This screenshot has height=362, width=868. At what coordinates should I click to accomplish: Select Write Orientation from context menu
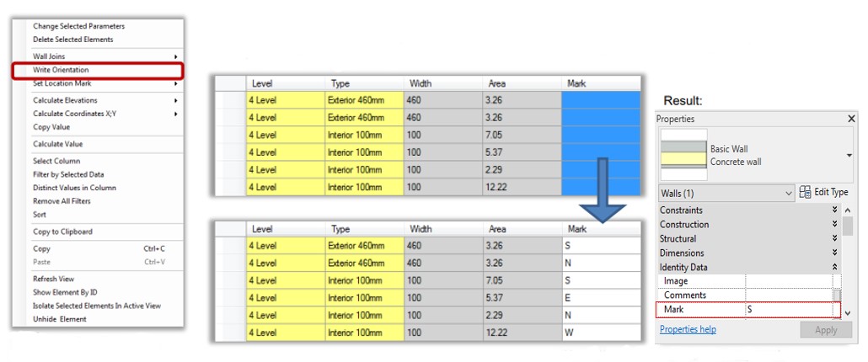coord(61,70)
